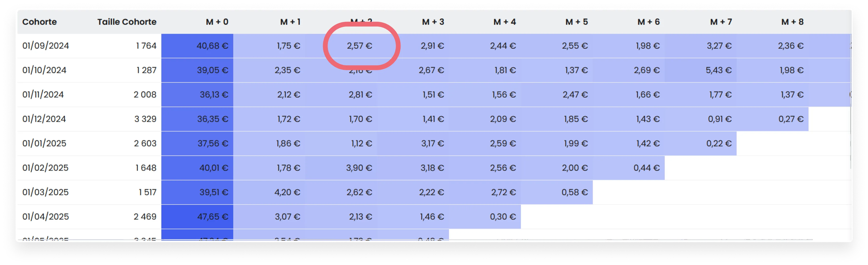Viewport: 868px width, 265px height.
Task: Click the 3,17 € cell
Action: coord(413,144)
